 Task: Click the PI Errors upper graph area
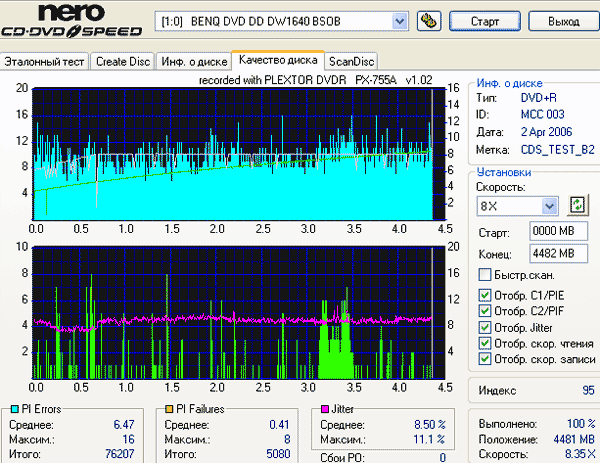click(x=239, y=154)
